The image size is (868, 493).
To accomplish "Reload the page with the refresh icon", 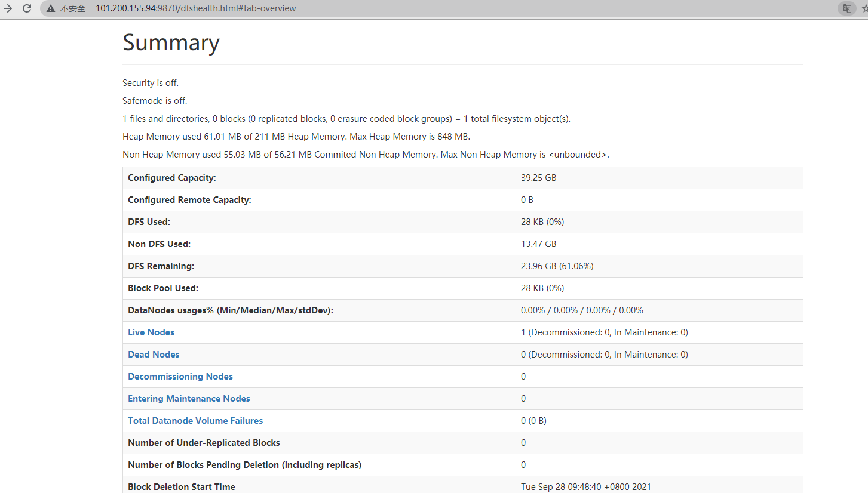I will pyautogui.click(x=27, y=8).
